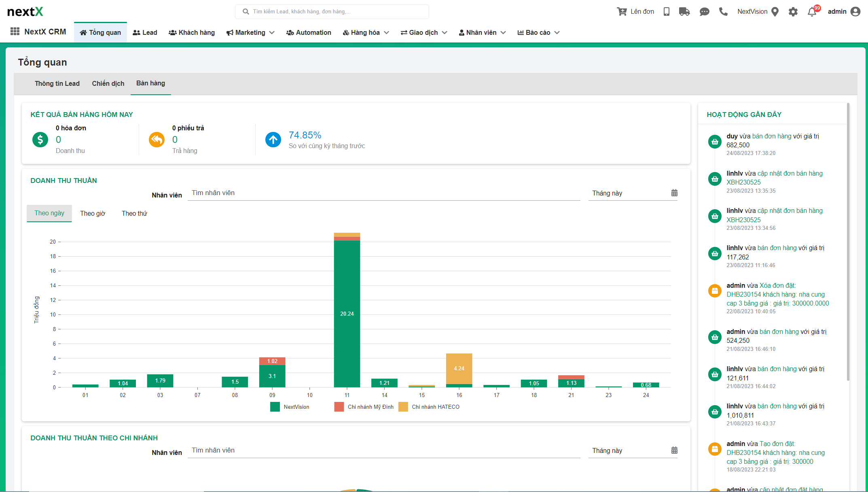
Task: Click the admin username label
Action: [837, 12]
